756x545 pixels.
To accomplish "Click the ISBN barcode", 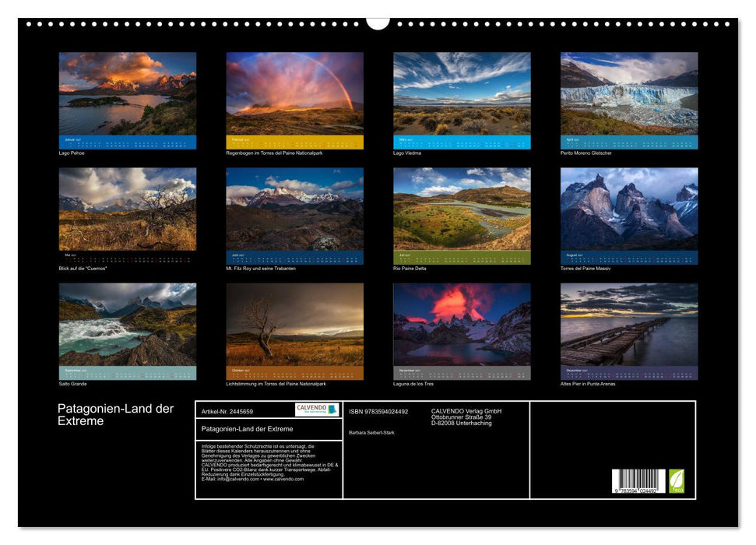I will coord(638,481).
